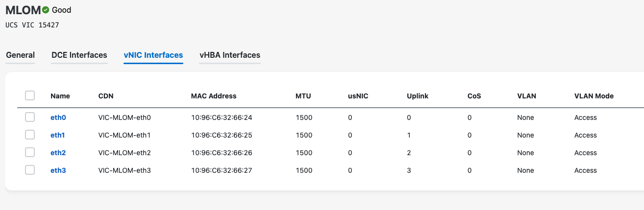Click the CDN column header
Viewport: 644px width, 210px height.
pyautogui.click(x=106, y=96)
